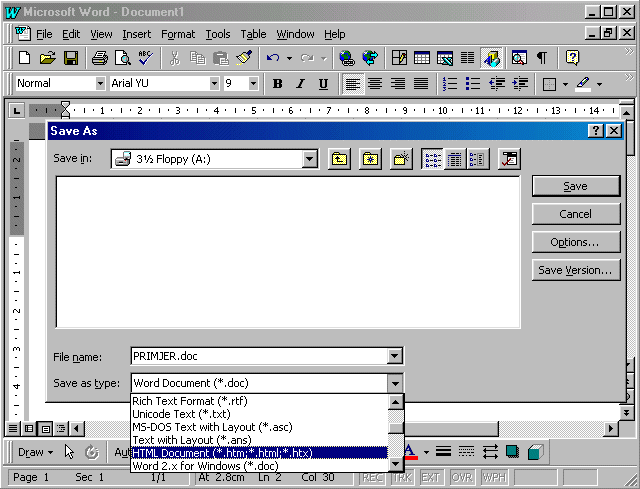Look in Favorites folder in Save As
640x489 pixels.
370,159
